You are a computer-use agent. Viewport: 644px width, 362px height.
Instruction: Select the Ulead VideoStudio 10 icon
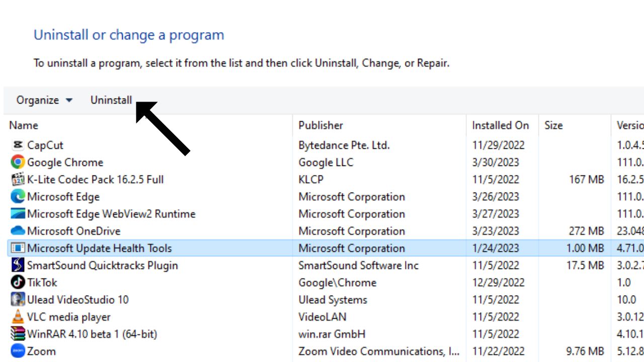(x=18, y=300)
